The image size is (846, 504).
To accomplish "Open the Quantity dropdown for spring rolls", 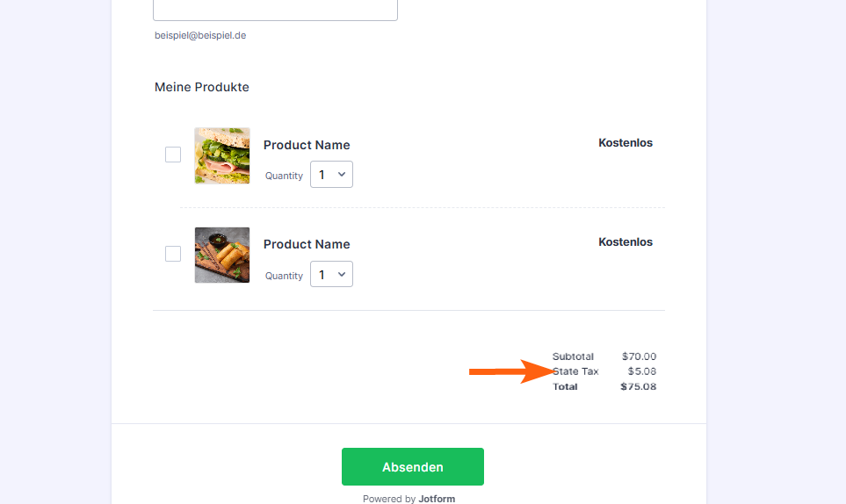I will 331,274.
